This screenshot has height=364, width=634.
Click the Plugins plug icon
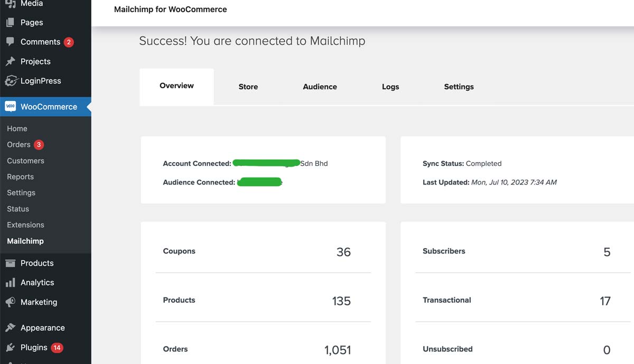click(10, 348)
